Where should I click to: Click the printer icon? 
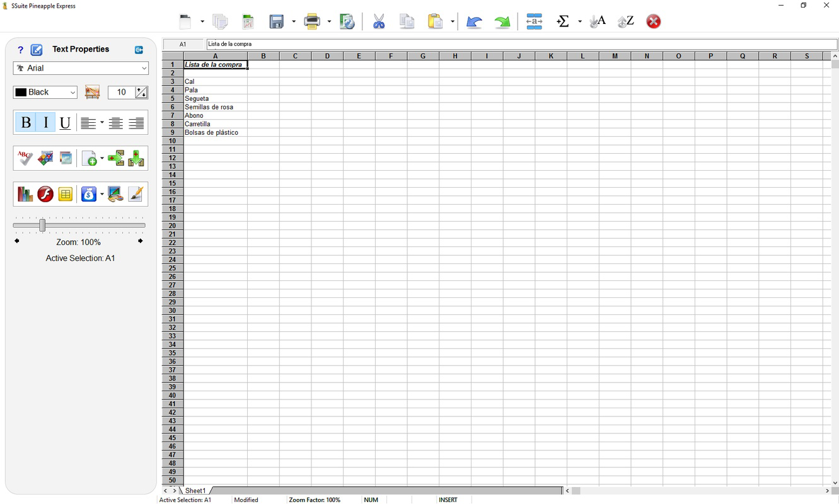click(312, 22)
